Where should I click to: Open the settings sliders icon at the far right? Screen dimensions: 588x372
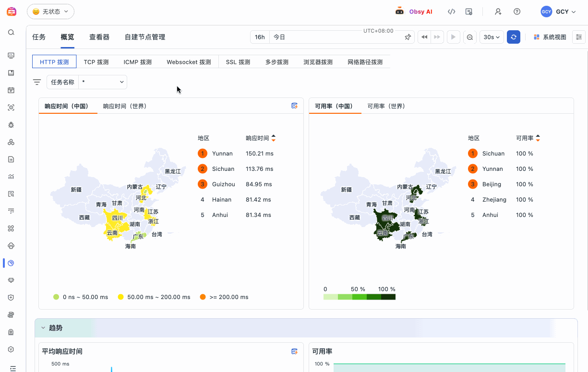click(x=579, y=37)
